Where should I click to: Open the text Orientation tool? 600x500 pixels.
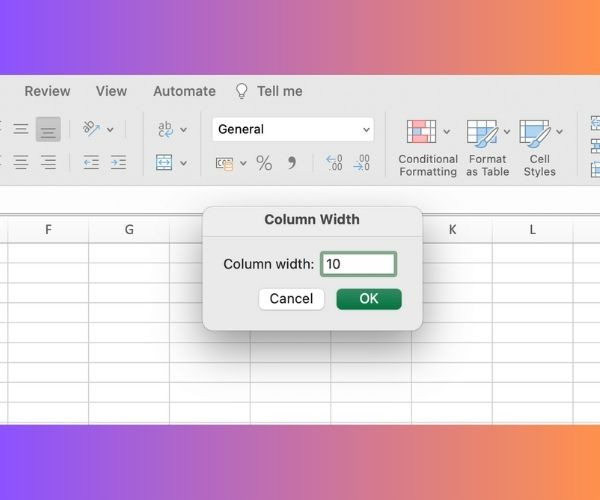point(92,129)
